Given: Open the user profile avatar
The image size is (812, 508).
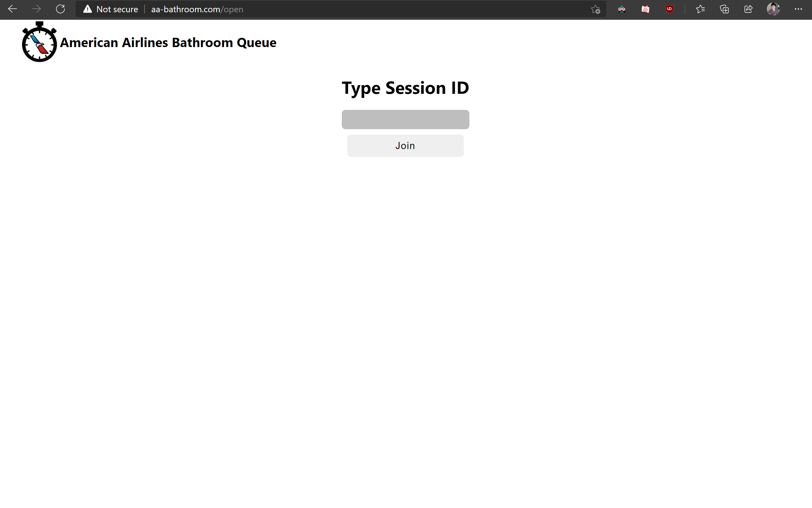Looking at the screenshot, I should tap(773, 9).
